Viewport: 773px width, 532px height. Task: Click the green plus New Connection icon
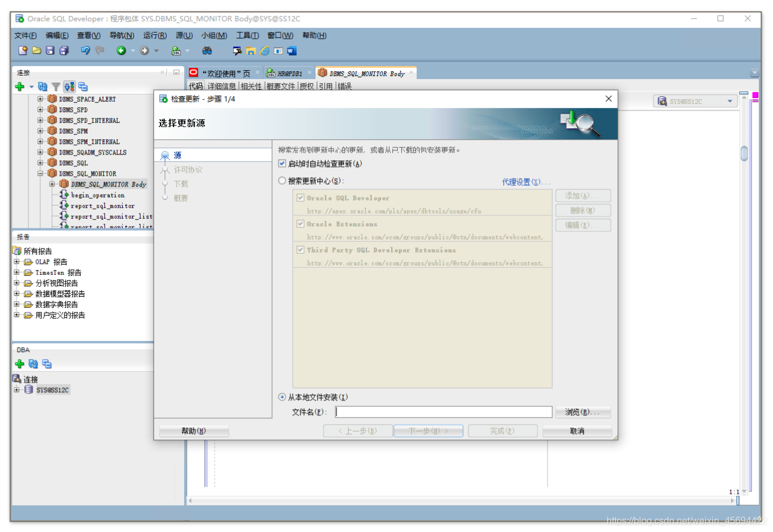click(x=19, y=87)
